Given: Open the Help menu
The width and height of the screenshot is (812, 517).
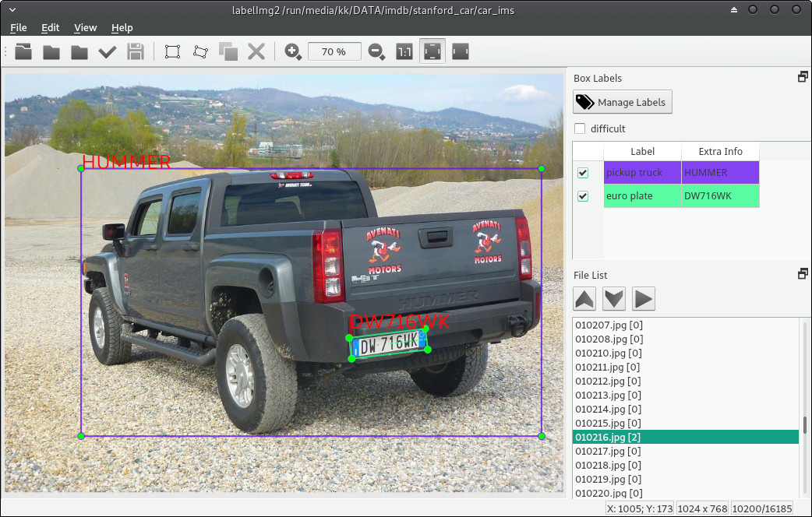Looking at the screenshot, I should [x=122, y=27].
